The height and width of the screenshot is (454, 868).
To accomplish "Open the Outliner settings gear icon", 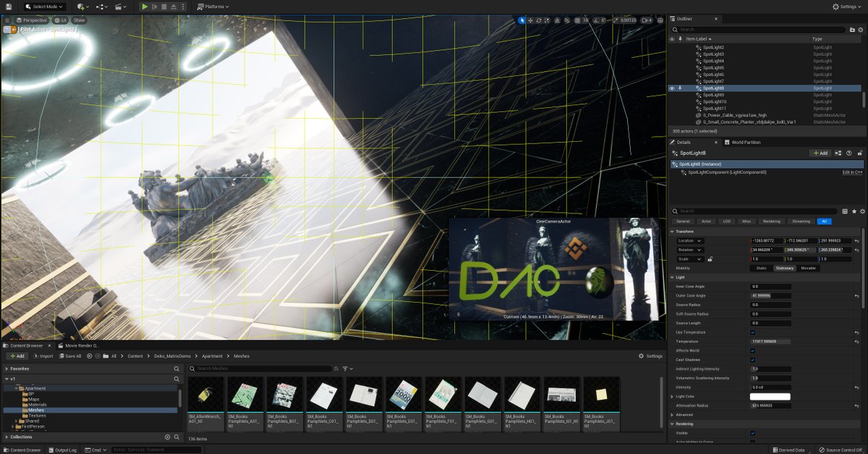I will (861, 30).
